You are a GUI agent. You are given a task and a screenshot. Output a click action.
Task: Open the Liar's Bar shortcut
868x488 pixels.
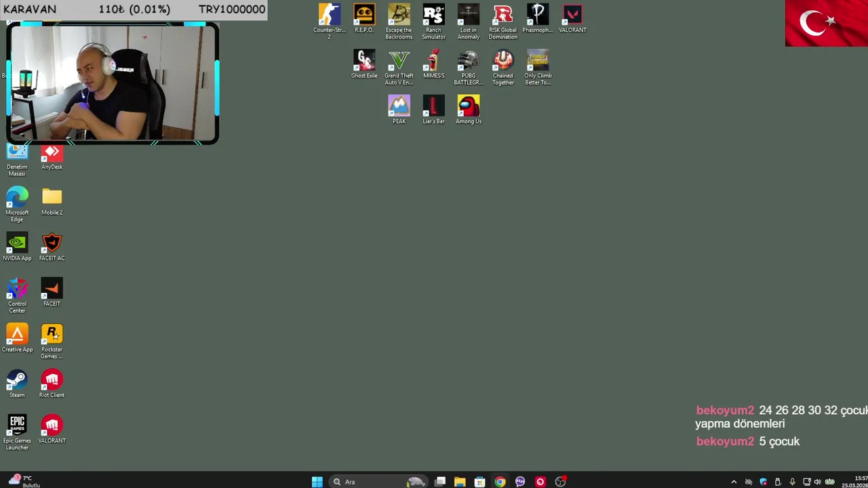click(x=433, y=109)
